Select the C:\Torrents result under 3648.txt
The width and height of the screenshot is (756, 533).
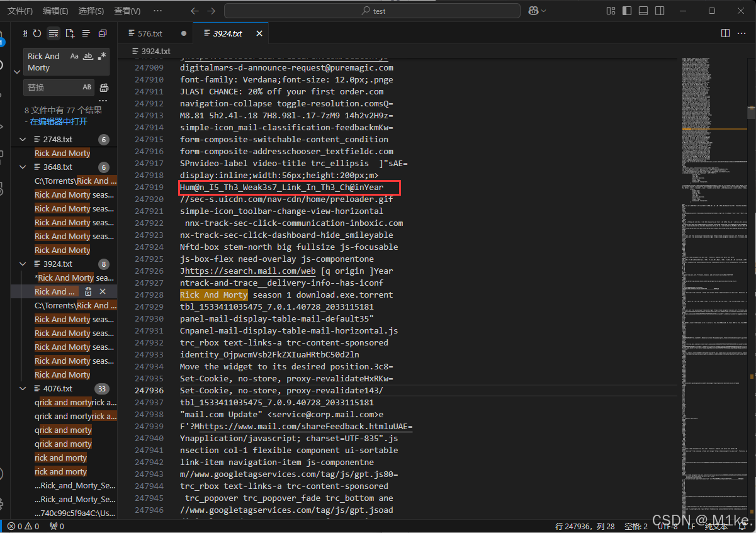click(76, 181)
